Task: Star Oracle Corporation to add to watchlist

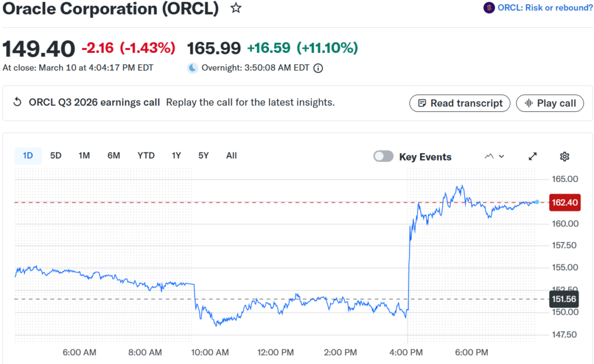Action: click(x=236, y=8)
